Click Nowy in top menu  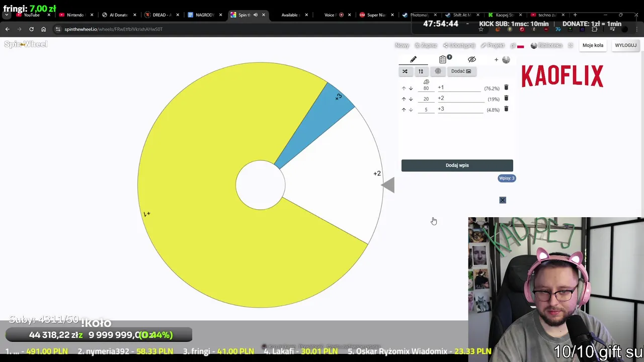(402, 45)
